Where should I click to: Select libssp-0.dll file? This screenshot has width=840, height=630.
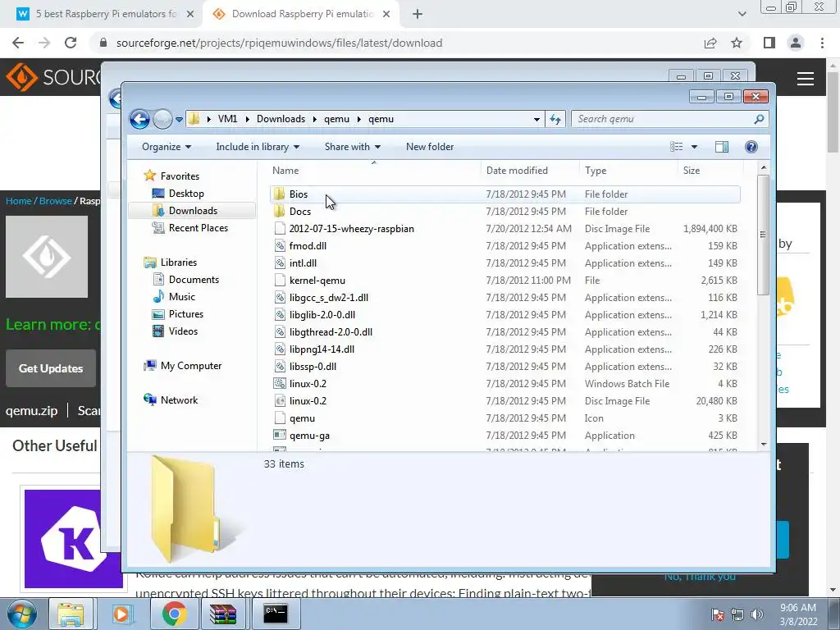(x=504, y=367)
